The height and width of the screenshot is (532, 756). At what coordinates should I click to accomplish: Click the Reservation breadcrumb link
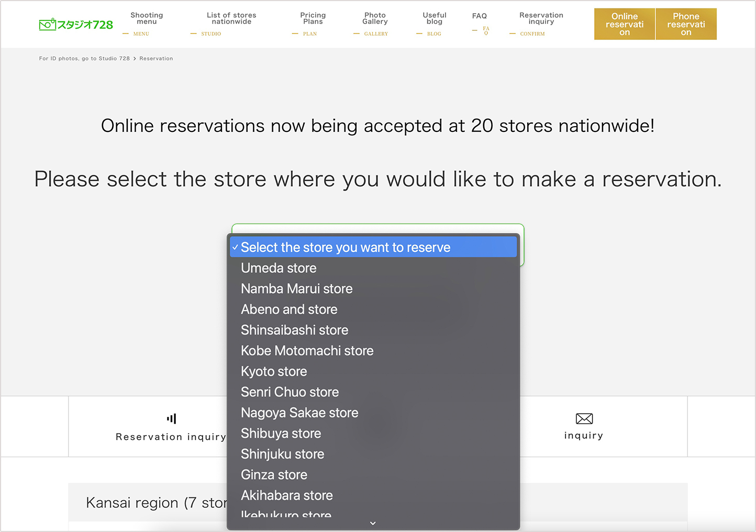pyautogui.click(x=156, y=58)
